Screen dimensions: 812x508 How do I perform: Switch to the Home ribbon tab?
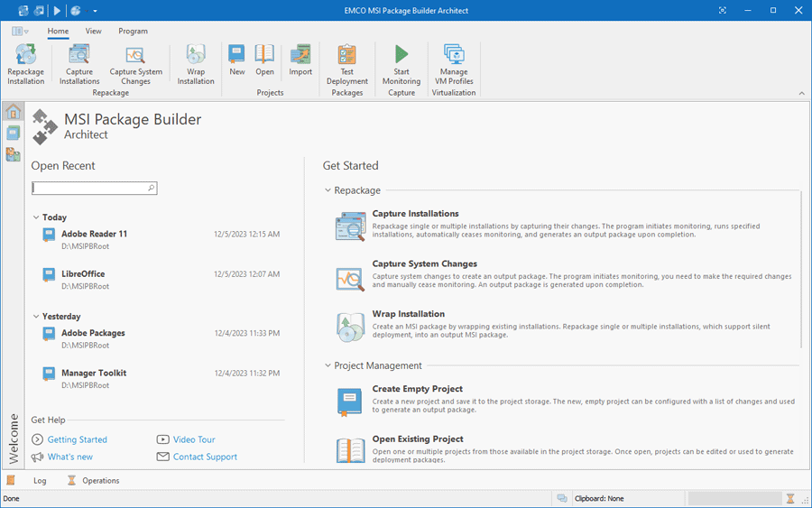[x=58, y=31]
